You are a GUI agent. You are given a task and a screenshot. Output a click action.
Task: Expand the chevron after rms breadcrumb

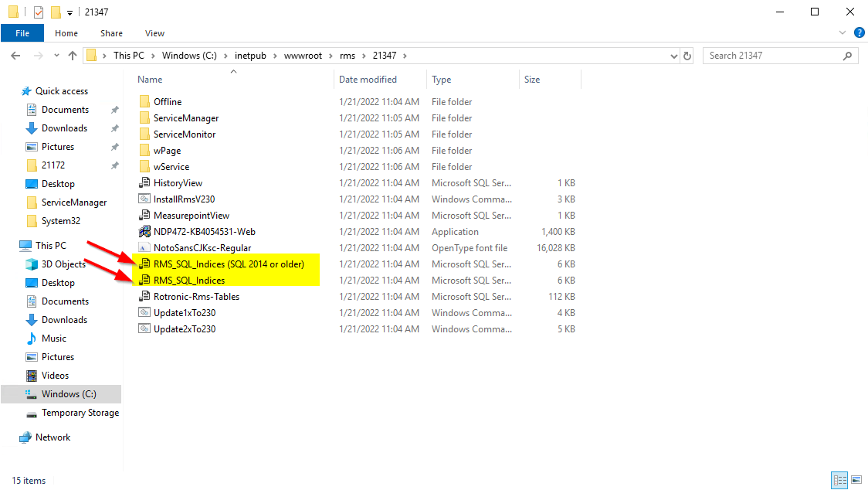(x=364, y=56)
